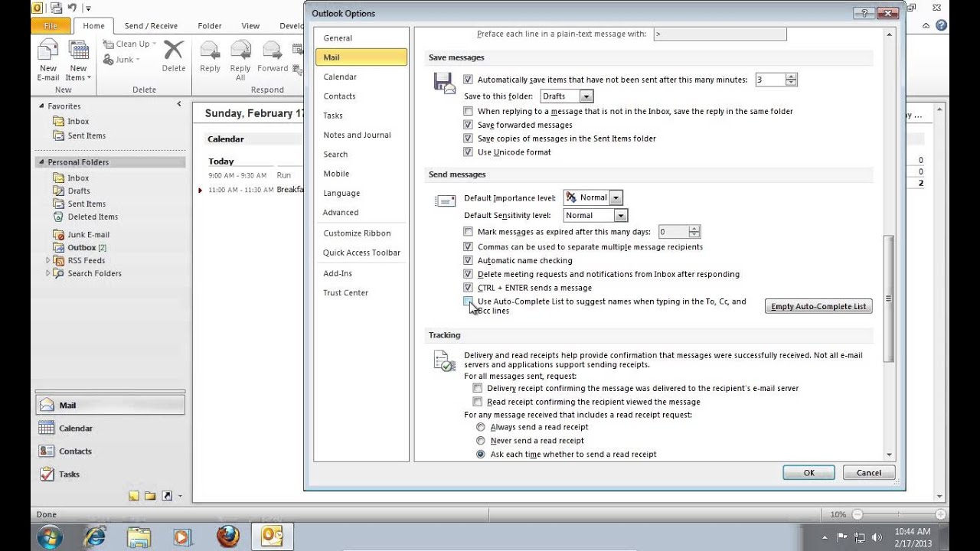Select Advanced in Outlook Options
980x551 pixels.
click(x=361, y=213)
